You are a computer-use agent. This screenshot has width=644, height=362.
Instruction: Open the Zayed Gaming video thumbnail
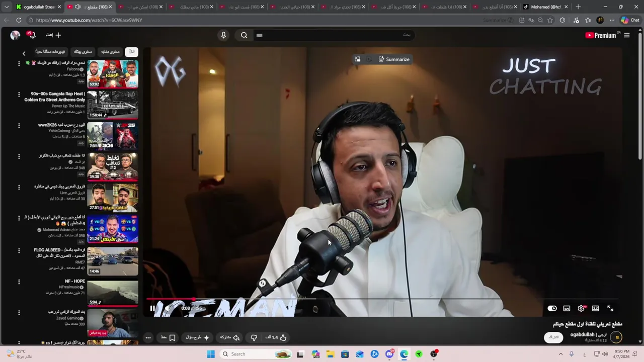[113, 324]
